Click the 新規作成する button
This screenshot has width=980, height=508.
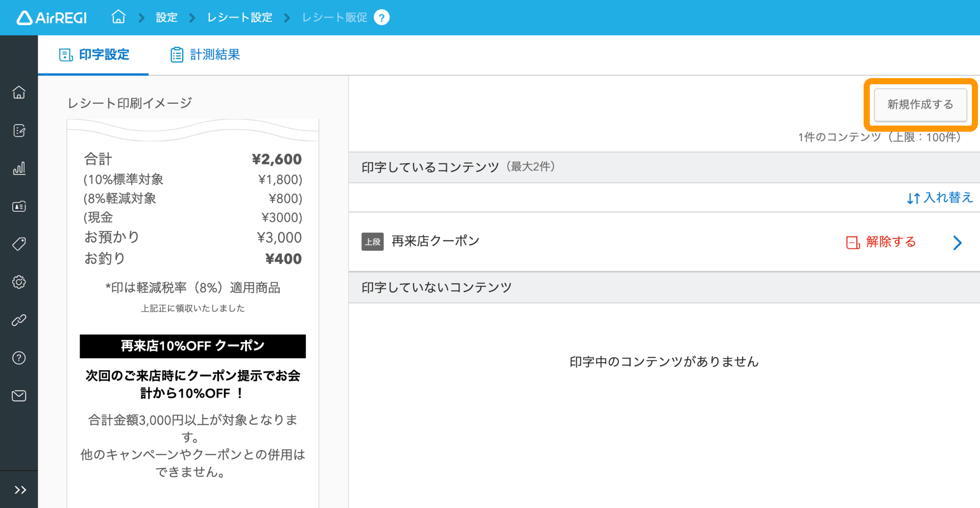tap(920, 105)
